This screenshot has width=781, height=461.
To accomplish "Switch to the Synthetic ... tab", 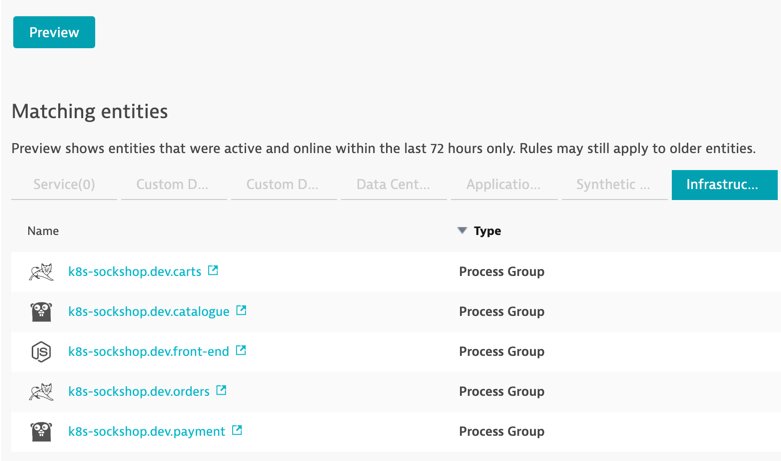I will point(614,185).
